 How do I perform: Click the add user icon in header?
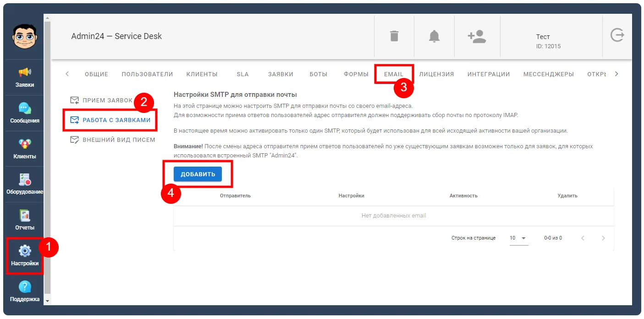477,36
